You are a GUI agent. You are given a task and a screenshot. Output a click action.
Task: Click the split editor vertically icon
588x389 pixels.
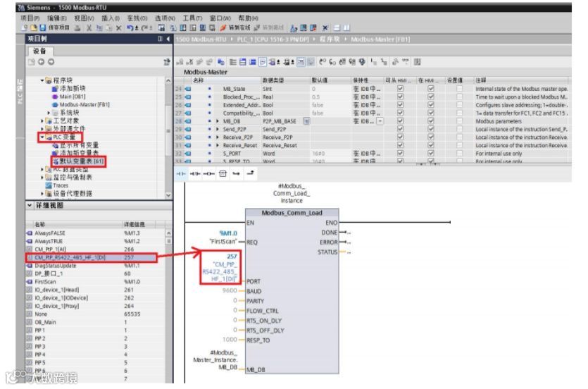(346, 27)
